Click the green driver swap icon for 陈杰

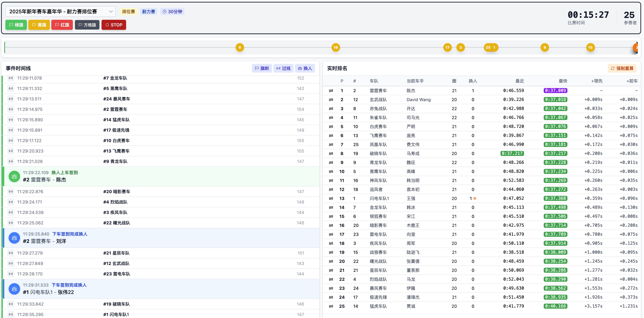(14, 176)
